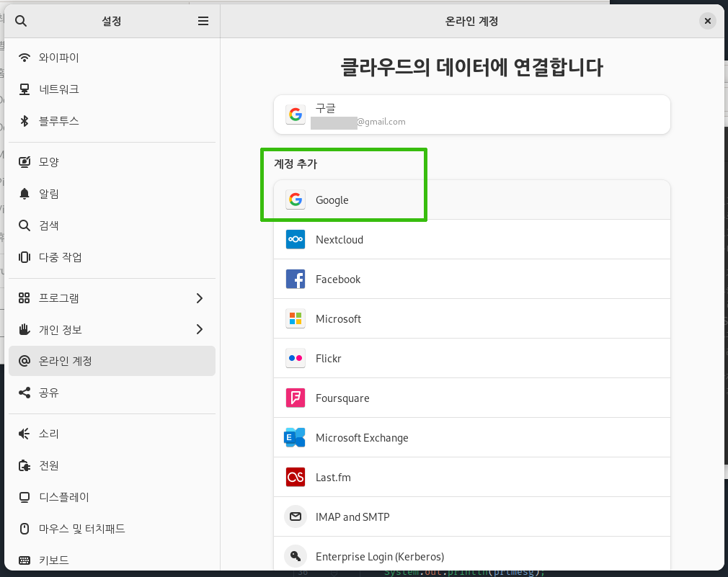Click the monitor icon beside 디스플레이
The height and width of the screenshot is (577, 728).
(24, 497)
